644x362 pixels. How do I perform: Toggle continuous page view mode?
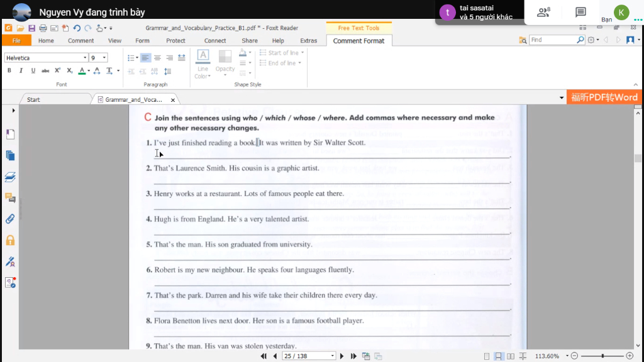498,356
